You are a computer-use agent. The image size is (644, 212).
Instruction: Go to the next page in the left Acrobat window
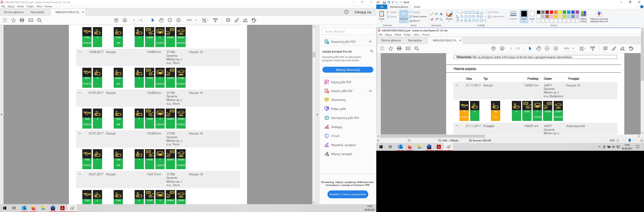(125, 20)
